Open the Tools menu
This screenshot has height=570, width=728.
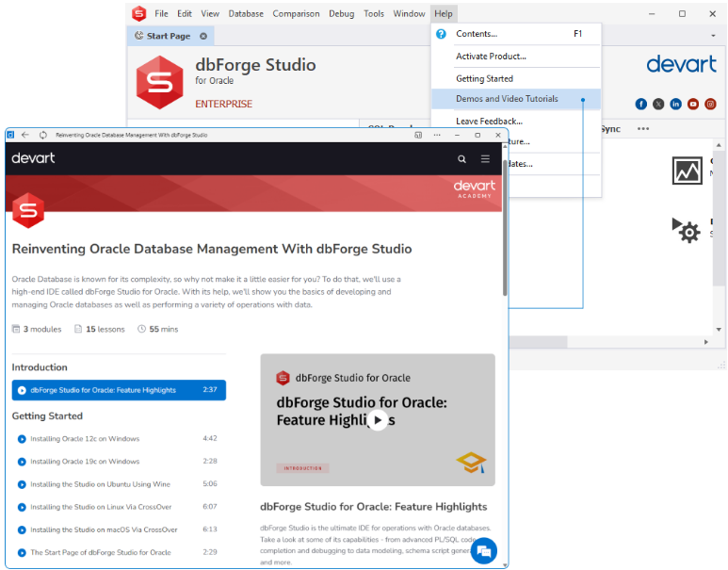coord(374,14)
